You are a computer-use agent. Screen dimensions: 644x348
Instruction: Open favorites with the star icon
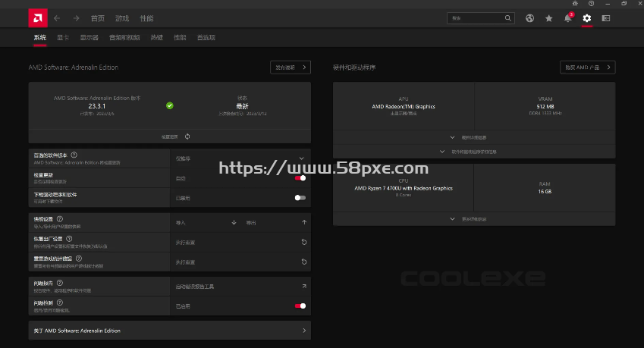(x=548, y=18)
